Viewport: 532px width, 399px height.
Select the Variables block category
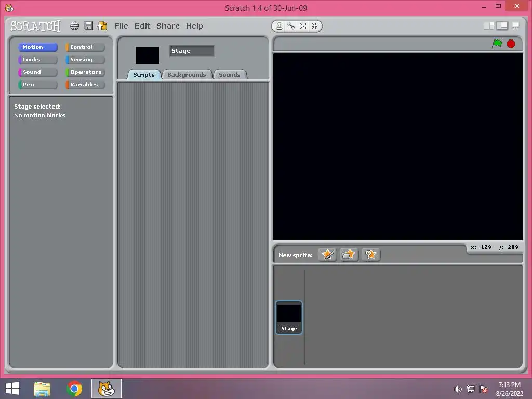point(85,85)
